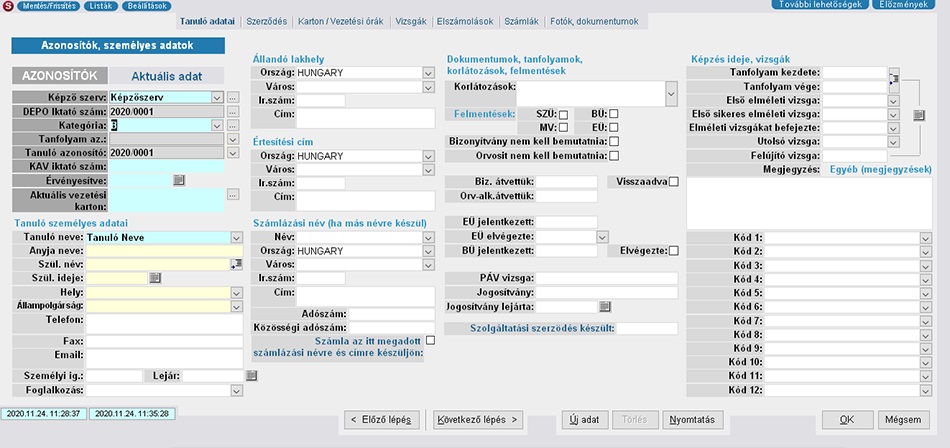This screenshot has height=448, width=950.
Task: Open the calendar icon next to Érvényesítve
Action: 178,180
